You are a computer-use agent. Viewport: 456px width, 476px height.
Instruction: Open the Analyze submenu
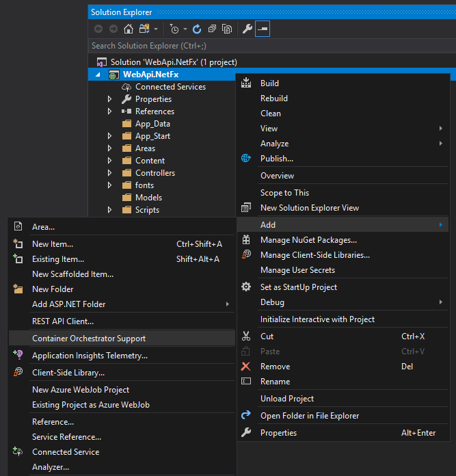343,144
